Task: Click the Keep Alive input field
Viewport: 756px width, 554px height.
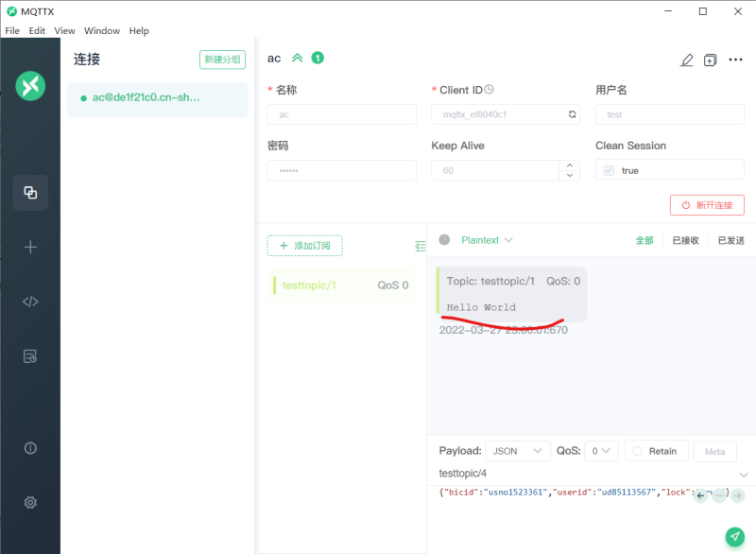Action: click(495, 171)
